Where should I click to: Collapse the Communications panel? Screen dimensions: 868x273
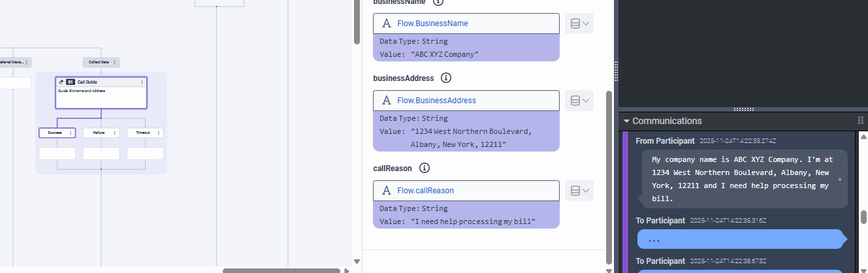click(626, 121)
